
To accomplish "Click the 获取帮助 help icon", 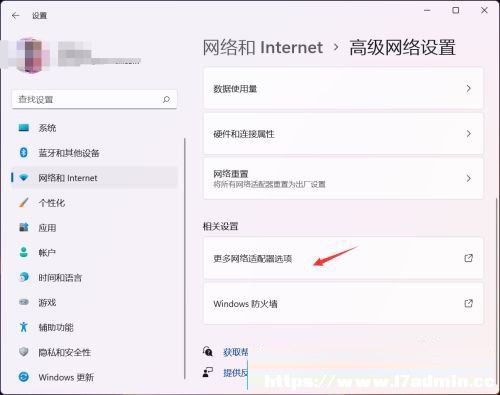I will click(x=208, y=351).
